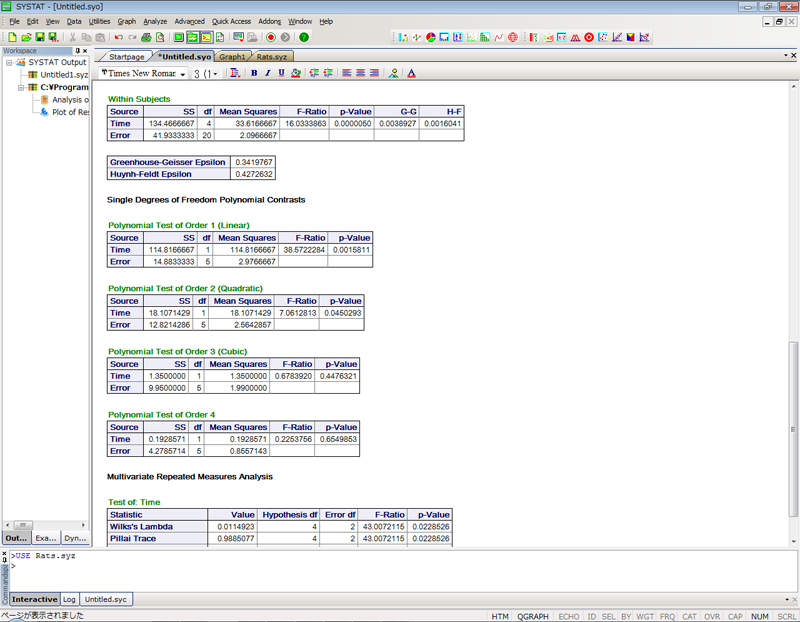
Task: Pin the Workspace panel
Action: click(78, 51)
